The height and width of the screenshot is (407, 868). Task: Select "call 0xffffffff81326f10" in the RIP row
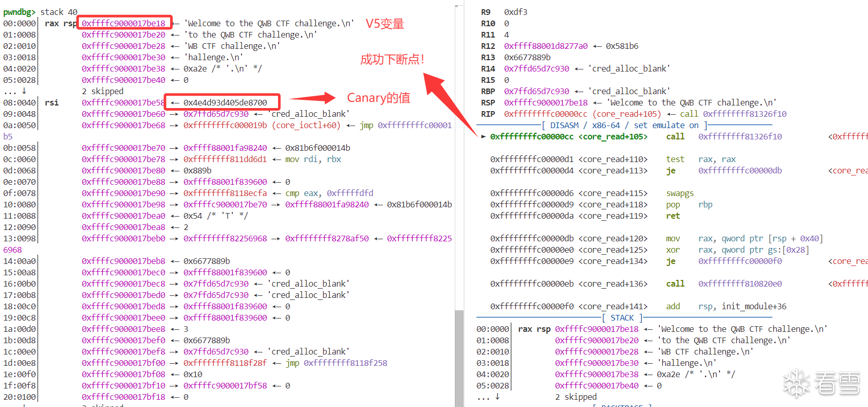733,114
